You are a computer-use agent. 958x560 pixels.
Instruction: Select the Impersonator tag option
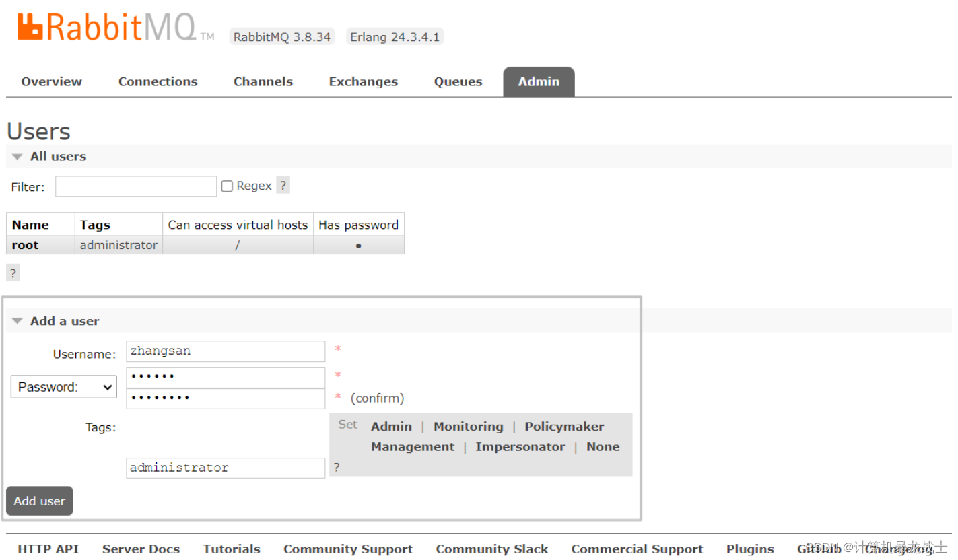(520, 446)
